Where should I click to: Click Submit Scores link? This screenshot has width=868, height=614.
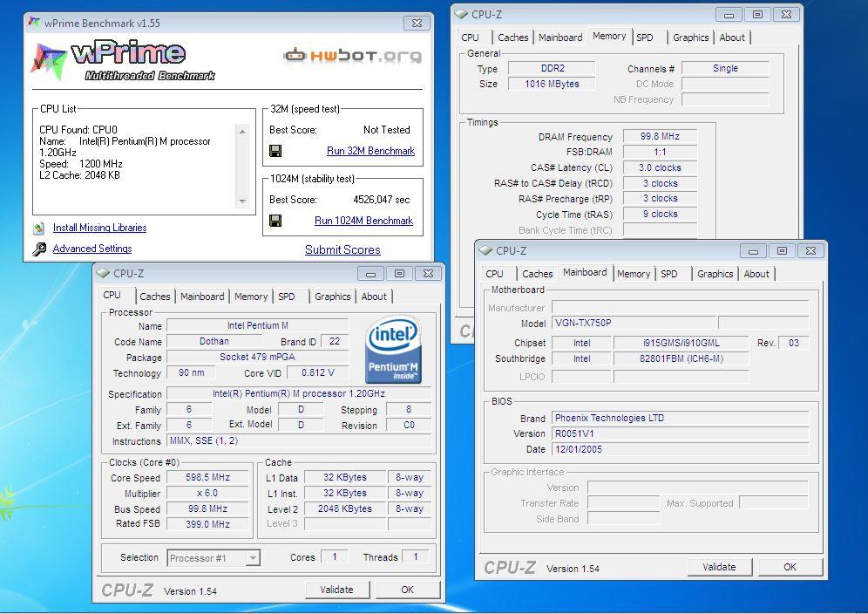[x=342, y=250]
